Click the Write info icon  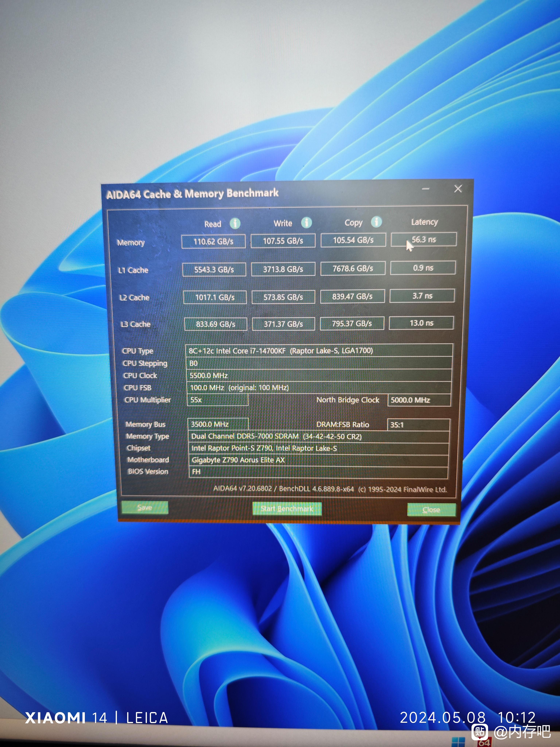point(306,222)
